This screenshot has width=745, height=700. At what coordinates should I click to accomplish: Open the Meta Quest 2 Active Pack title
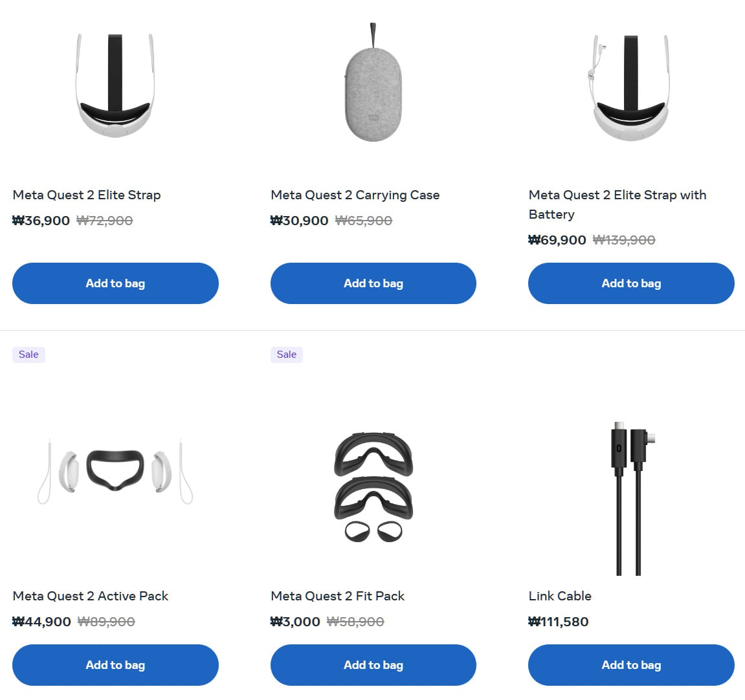click(x=91, y=596)
